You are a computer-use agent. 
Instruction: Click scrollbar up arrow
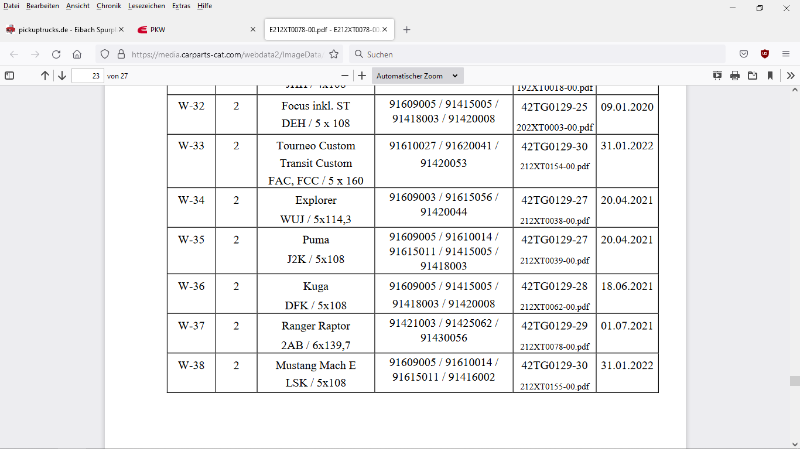coord(794,90)
